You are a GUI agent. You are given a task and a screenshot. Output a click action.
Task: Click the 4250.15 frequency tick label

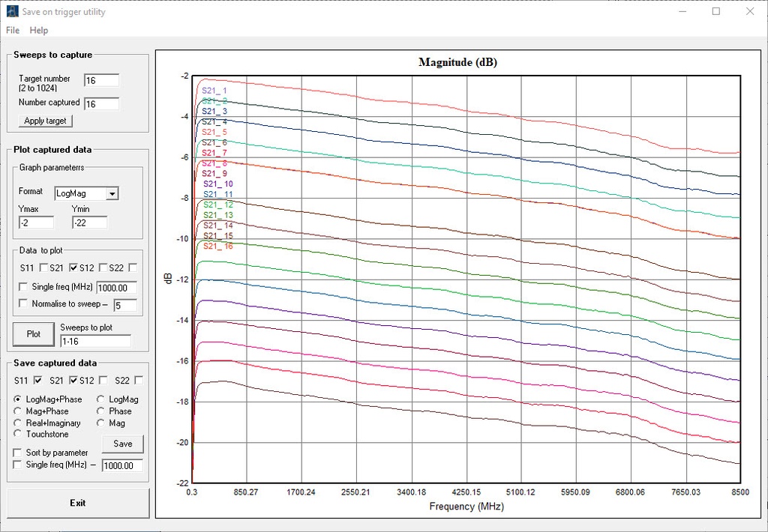(x=466, y=492)
